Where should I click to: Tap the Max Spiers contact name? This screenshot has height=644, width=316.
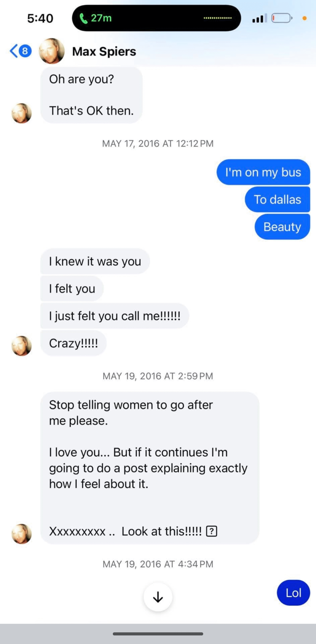click(x=104, y=52)
